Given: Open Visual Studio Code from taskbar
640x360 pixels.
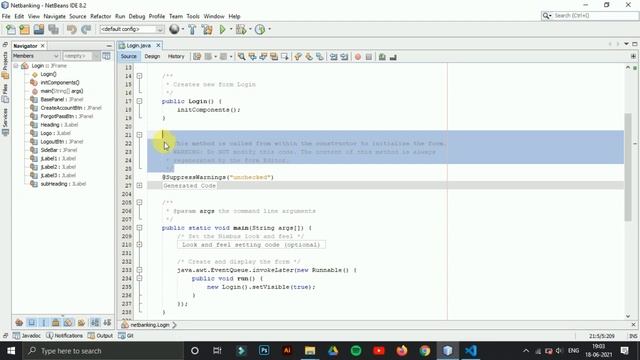Looking at the screenshot, I should (471, 351).
